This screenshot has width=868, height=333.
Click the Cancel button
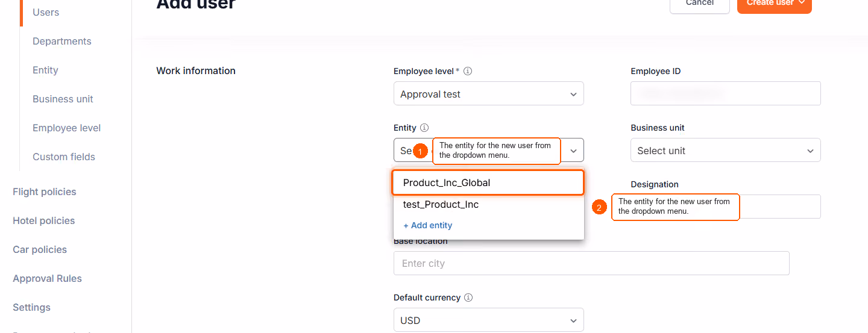click(700, 5)
